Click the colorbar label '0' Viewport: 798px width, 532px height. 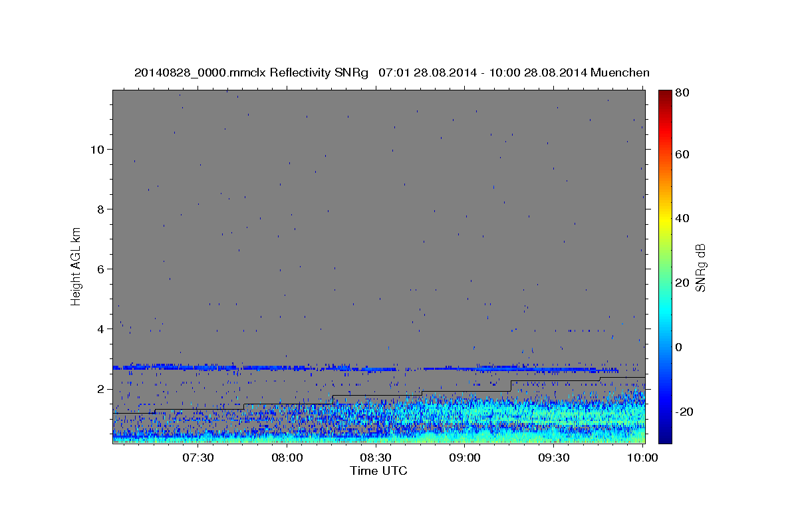coord(680,347)
